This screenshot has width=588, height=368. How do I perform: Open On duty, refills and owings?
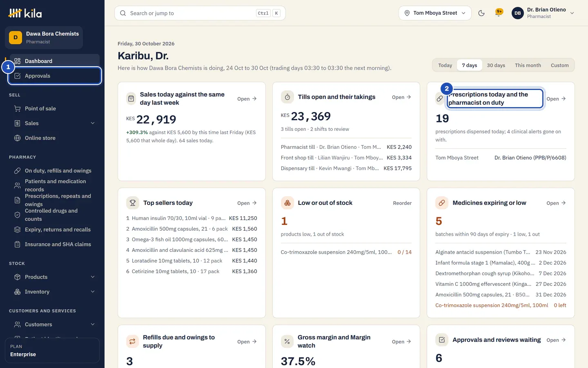[x=55, y=171]
